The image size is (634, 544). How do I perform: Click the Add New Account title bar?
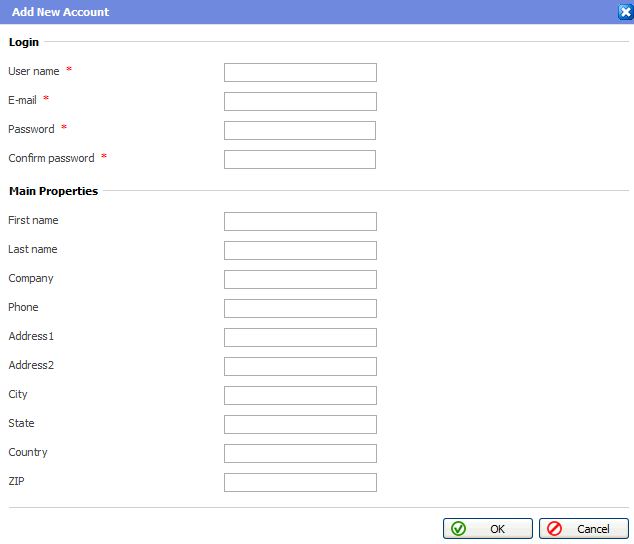[x=300, y=12]
